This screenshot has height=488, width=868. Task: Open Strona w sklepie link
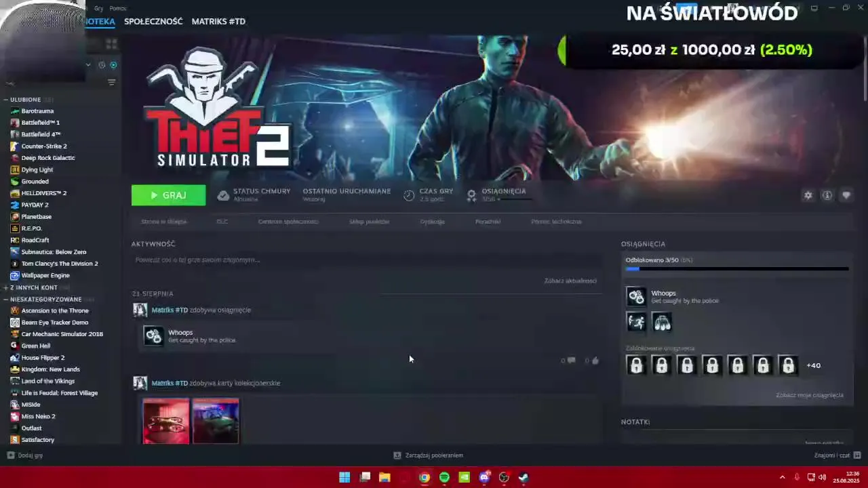click(x=163, y=222)
